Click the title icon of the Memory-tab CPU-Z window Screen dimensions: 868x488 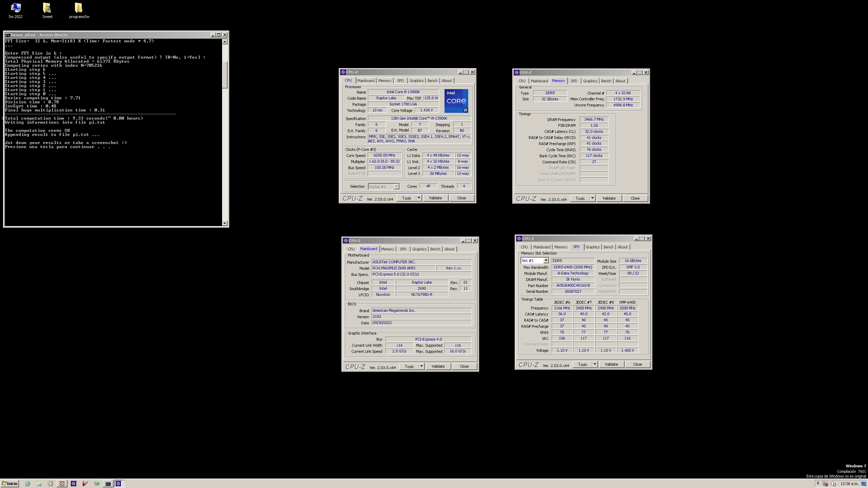click(517, 73)
